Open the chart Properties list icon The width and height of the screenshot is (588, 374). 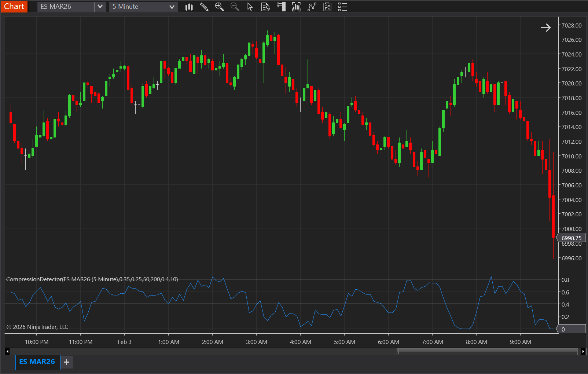click(342, 7)
